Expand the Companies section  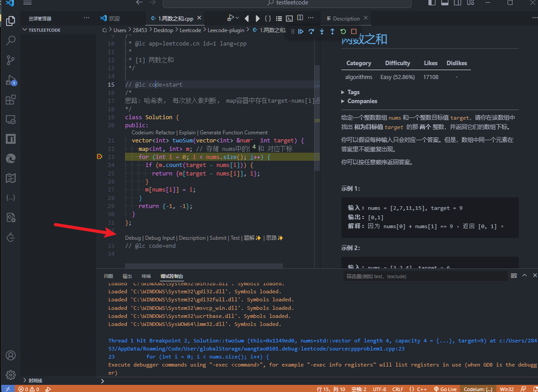362,101
